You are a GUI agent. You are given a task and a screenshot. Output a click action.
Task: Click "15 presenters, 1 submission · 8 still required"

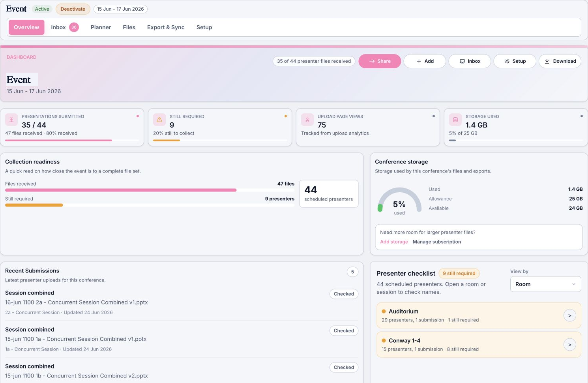tap(430, 349)
